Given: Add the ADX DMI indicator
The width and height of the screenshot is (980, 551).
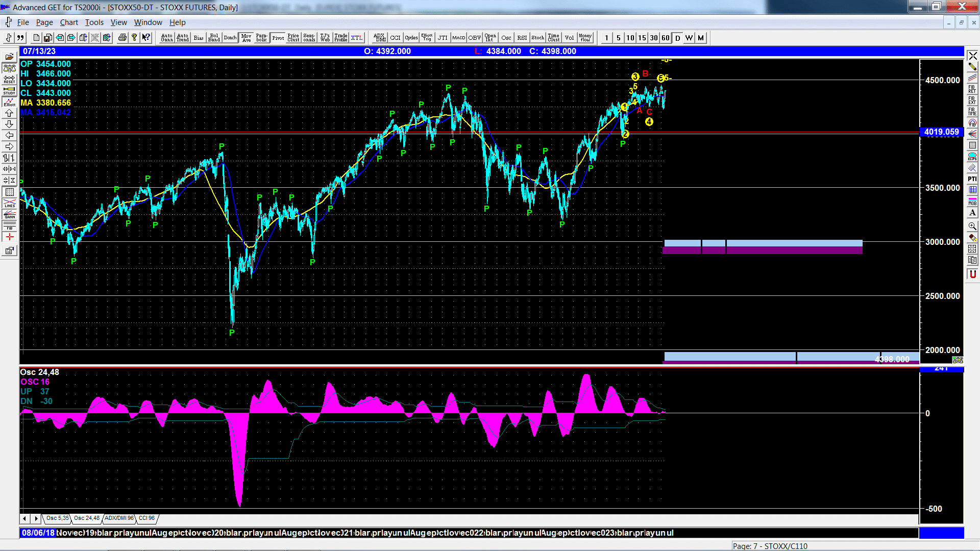Looking at the screenshot, I should point(380,38).
